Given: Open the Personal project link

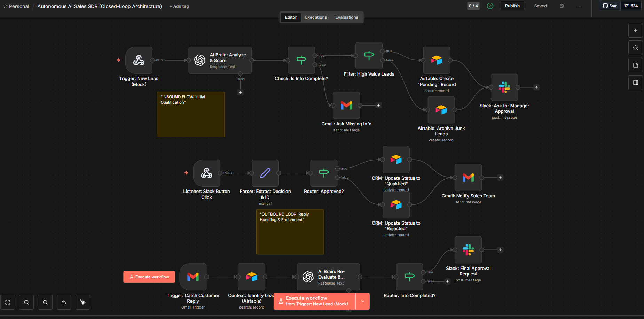Looking at the screenshot, I should (16, 6).
